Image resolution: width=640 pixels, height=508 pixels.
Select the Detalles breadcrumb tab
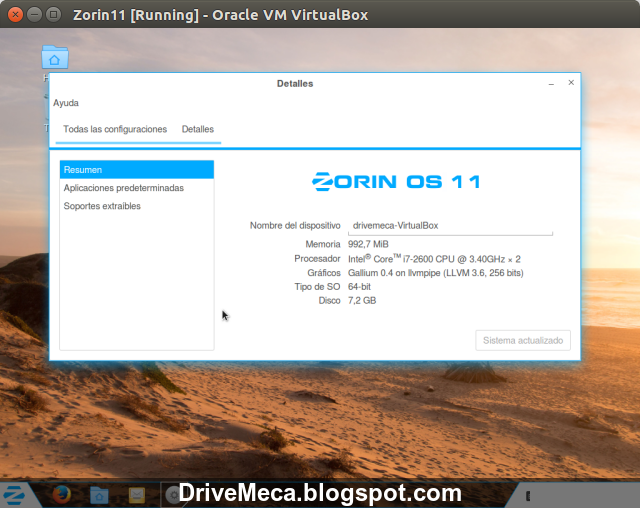[x=198, y=129]
